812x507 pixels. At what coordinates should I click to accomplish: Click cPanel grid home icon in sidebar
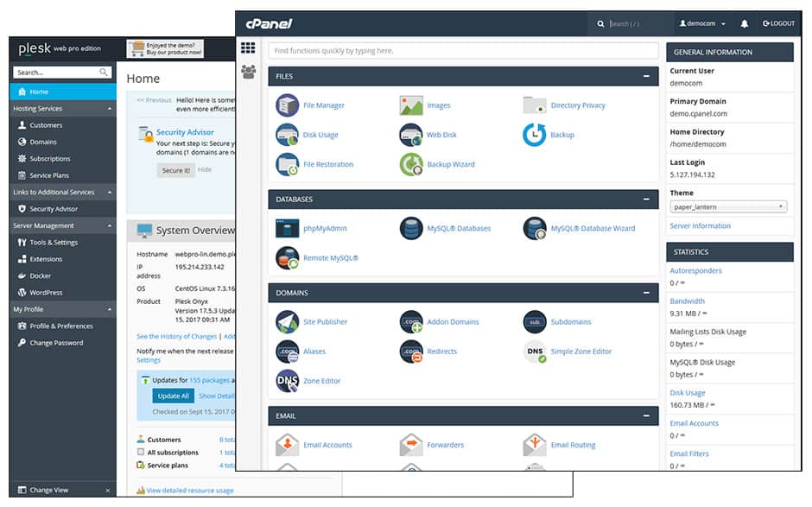tap(248, 48)
